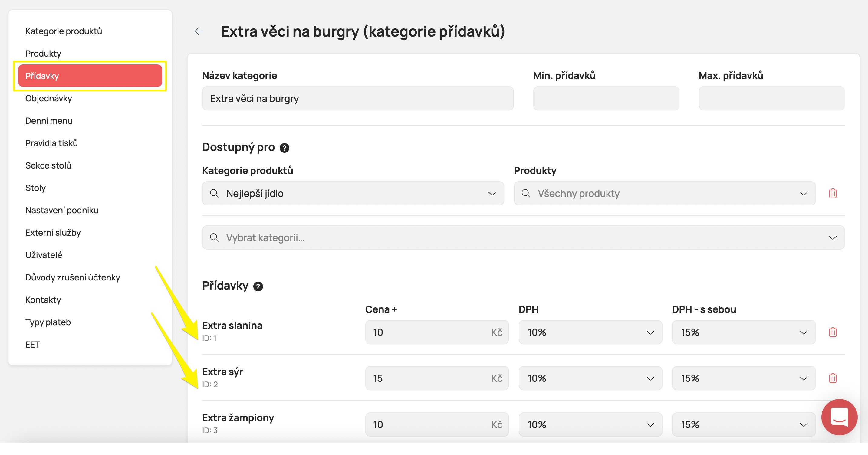868x455 pixels.
Task: Delete the Extra slanina add-on
Action: click(833, 332)
